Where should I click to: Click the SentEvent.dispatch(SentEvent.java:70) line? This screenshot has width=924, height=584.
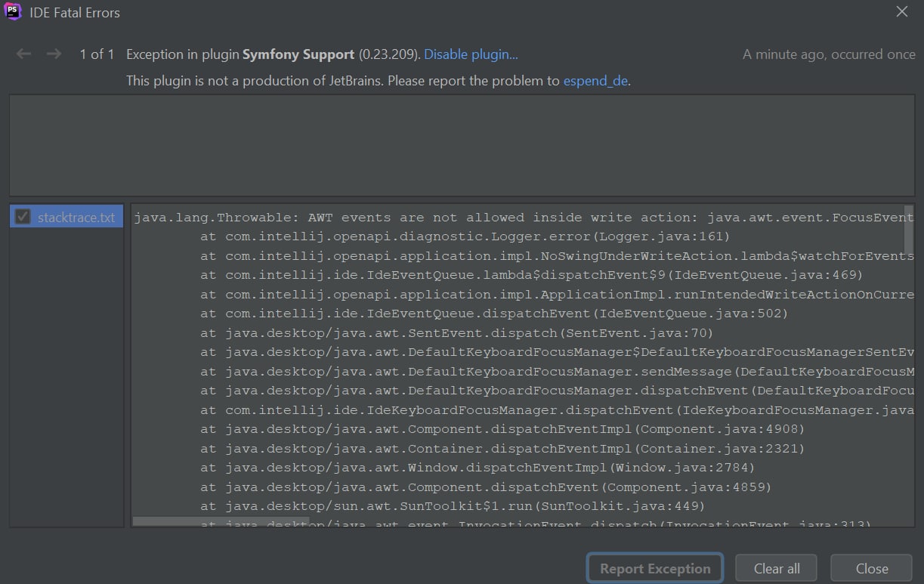[x=457, y=333]
